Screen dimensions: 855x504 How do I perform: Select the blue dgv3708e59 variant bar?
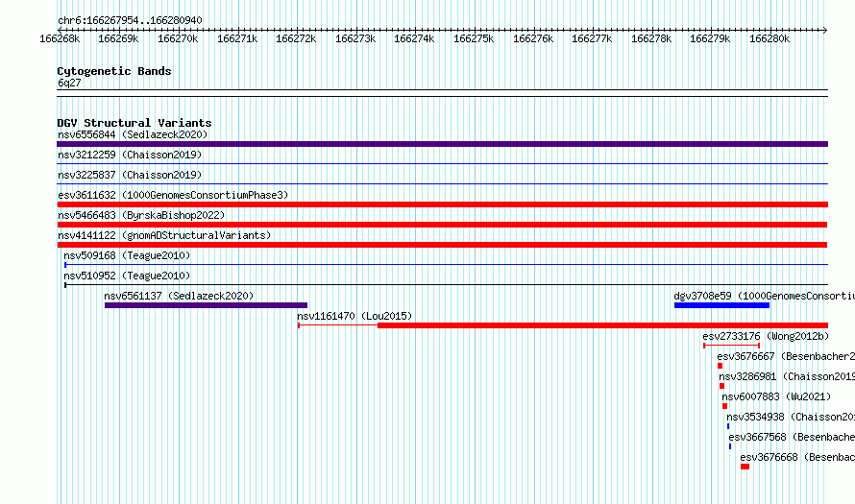click(x=722, y=305)
